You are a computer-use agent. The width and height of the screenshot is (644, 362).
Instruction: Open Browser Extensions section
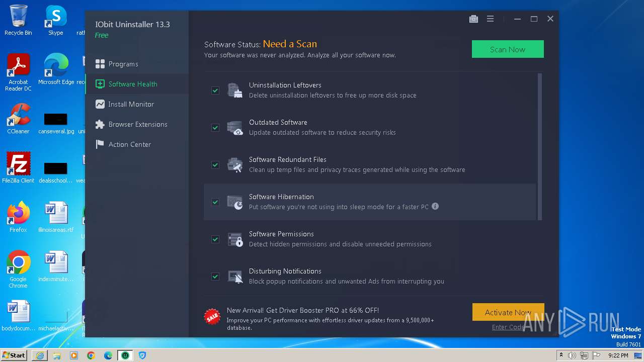click(x=137, y=124)
